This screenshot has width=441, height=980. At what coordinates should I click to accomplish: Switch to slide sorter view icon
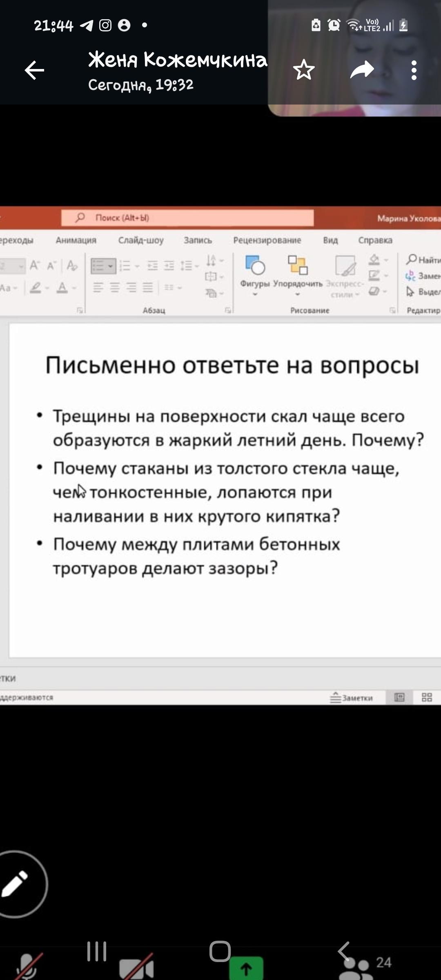click(x=427, y=697)
